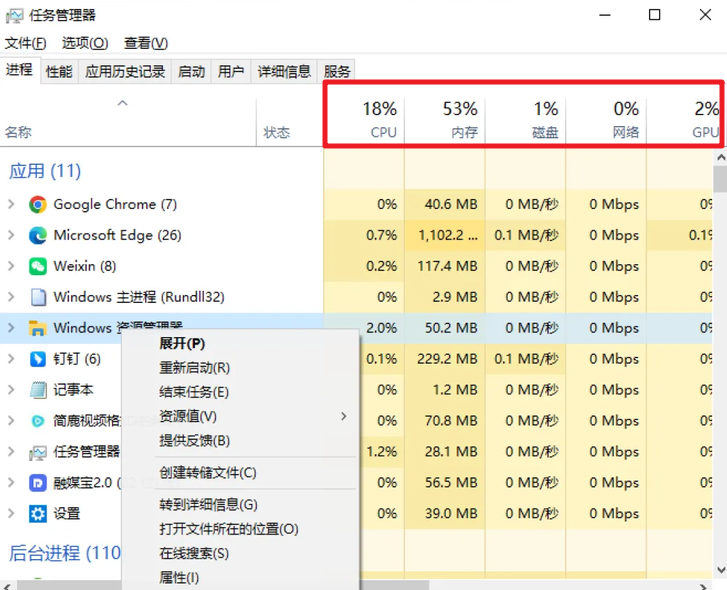Viewport: 727px width, 590px height.
Task: Open the 资源值(V) submenu
Action: 241,416
